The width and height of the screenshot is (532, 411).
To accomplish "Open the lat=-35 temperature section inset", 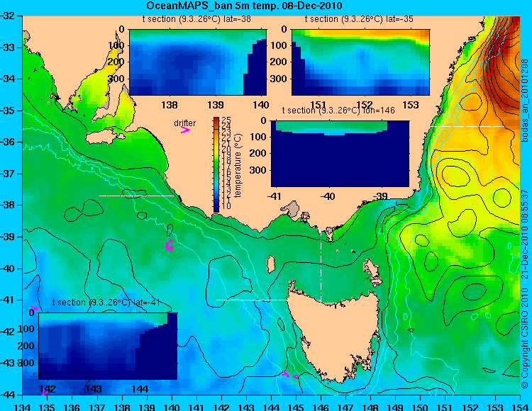I will [x=360, y=62].
